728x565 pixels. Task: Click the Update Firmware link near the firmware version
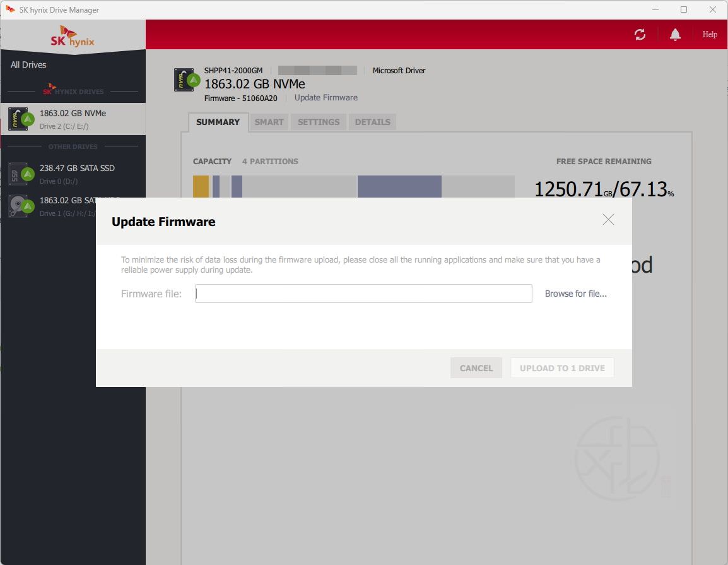pos(326,98)
